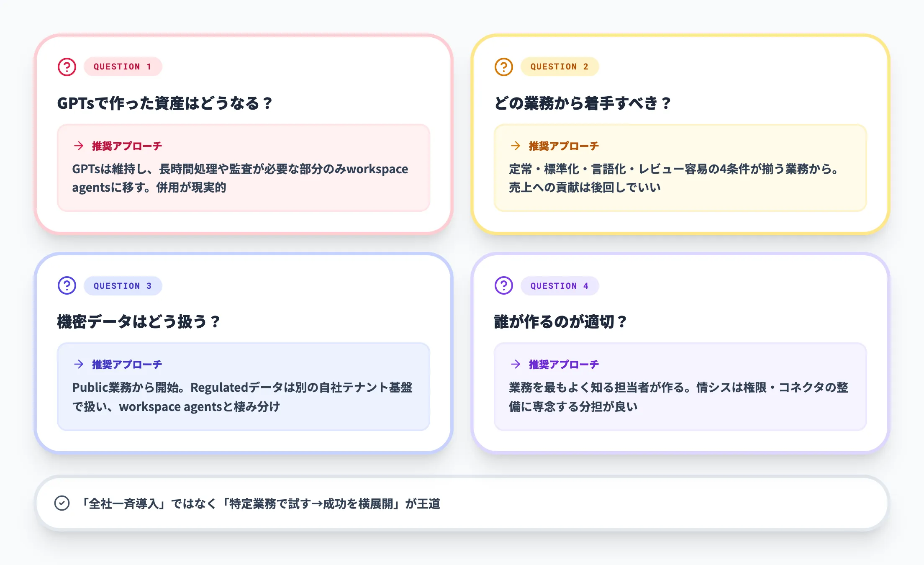Open the heading どの業務から着手すべき？

[582, 103]
